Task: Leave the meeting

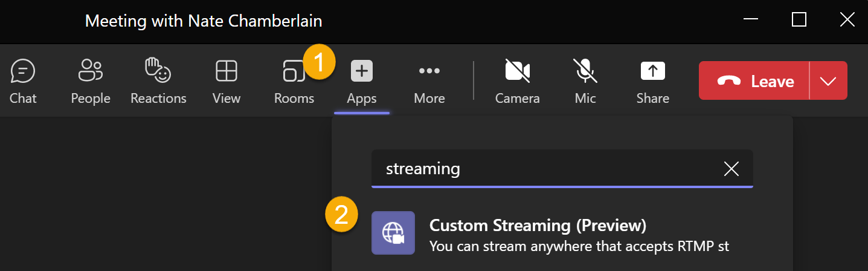Action: (x=754, y=80)
